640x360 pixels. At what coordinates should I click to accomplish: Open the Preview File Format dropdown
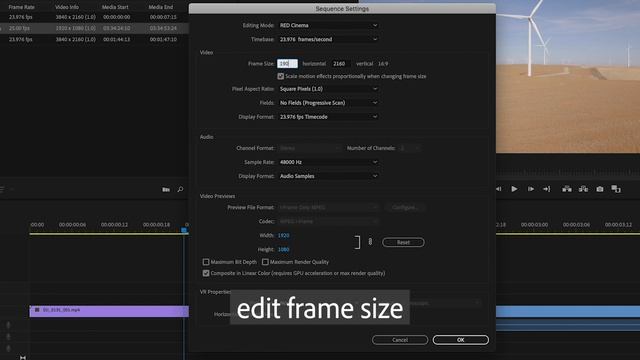point(328,207)
